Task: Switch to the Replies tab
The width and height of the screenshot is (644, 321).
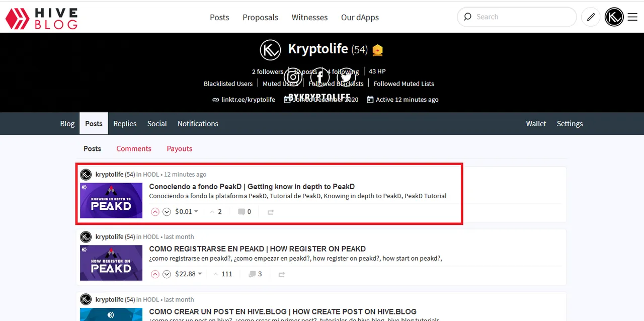Action: coord(125,124)
